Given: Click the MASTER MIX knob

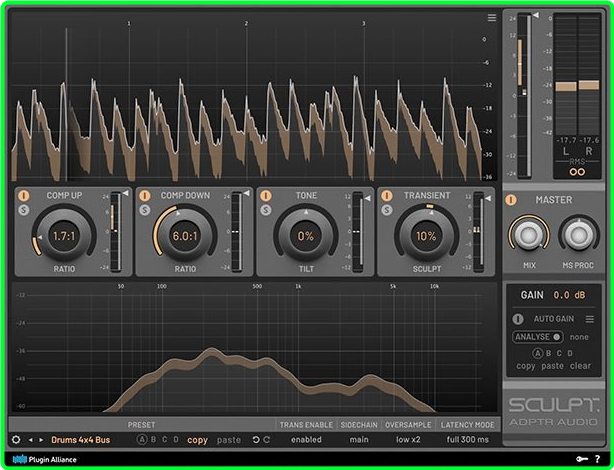Looking at the screenshot, I should (x=529, y=235).
